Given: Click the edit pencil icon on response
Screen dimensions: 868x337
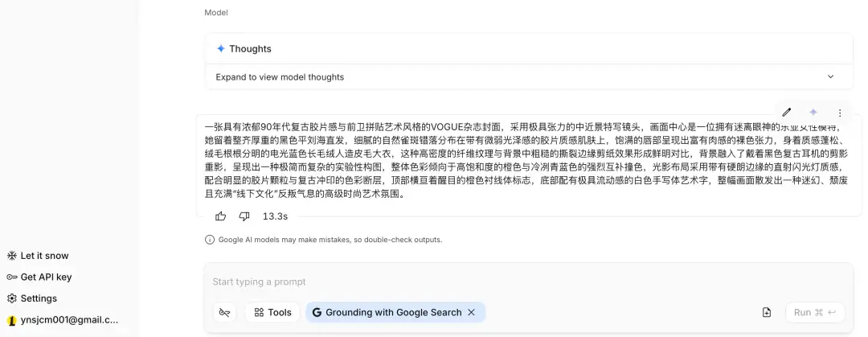Looking at the screenshot, I should tap(787, 113).
